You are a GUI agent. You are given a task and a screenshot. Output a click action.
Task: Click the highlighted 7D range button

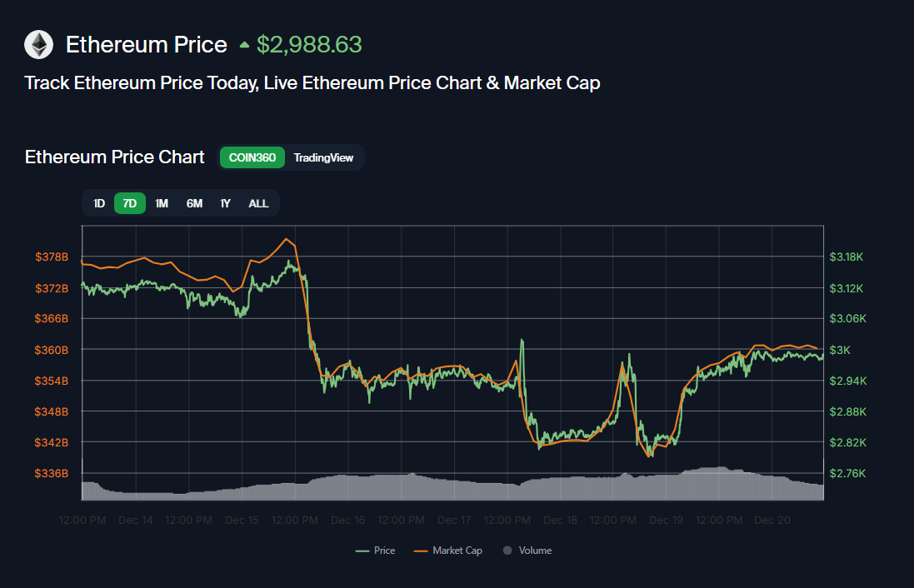[129, 202]
